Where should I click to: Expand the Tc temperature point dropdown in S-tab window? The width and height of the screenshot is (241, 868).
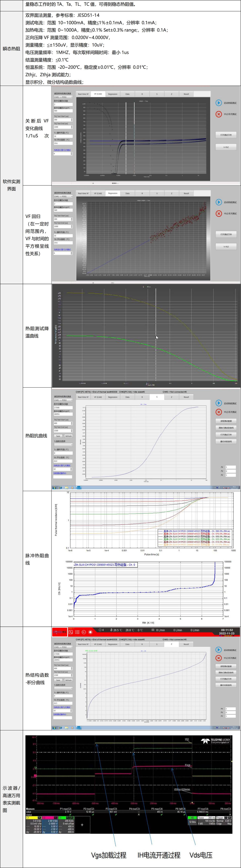tap(63, 445)
